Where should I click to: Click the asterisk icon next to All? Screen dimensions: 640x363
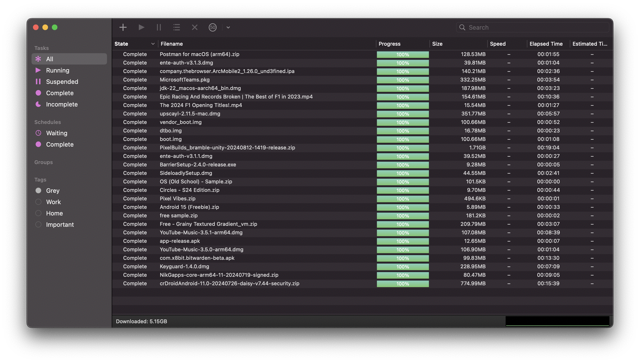click(x=38, y=59)
